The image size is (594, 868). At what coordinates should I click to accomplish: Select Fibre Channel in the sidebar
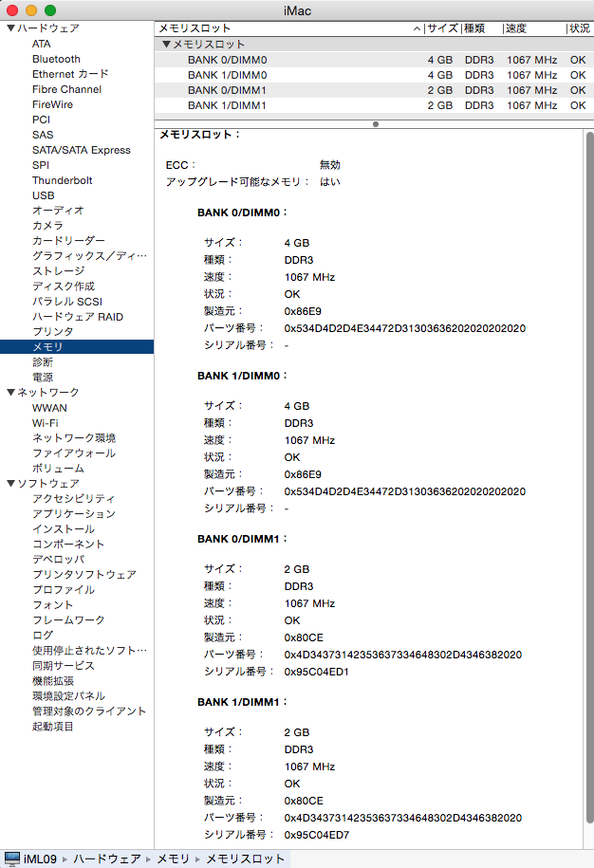tap(67, 89)
